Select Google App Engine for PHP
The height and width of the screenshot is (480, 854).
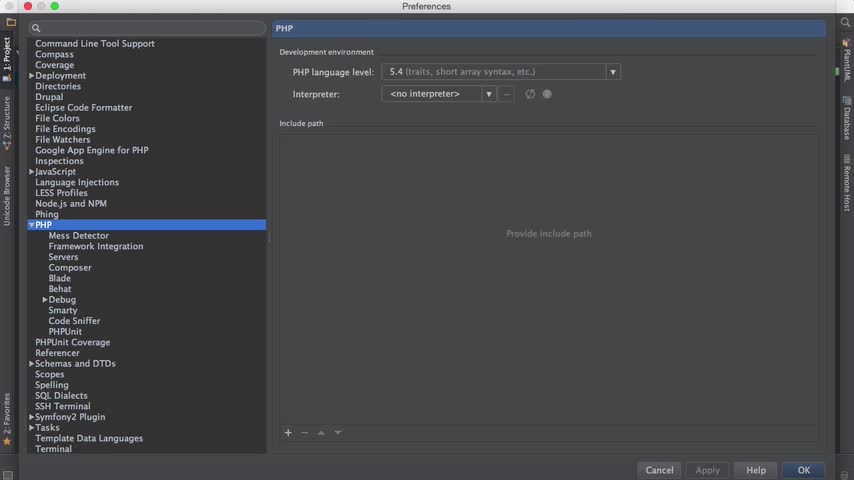92,150
